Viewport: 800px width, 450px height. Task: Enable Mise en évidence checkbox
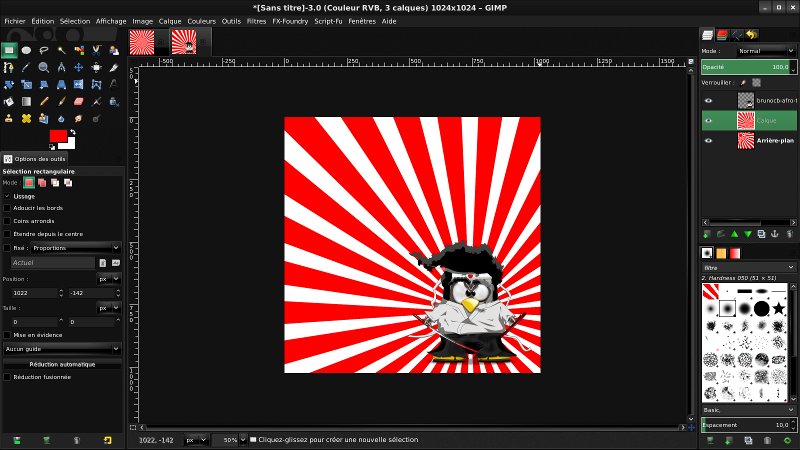point(7,335)
